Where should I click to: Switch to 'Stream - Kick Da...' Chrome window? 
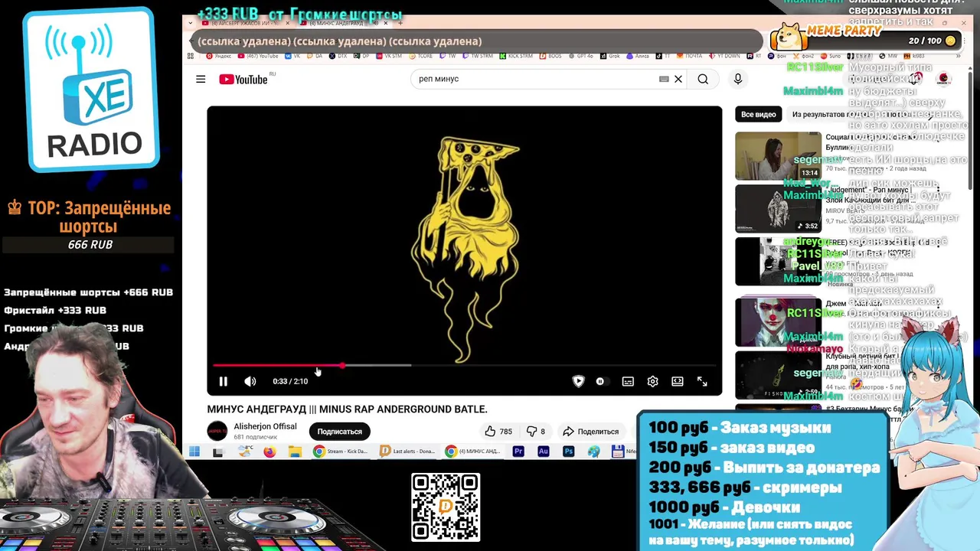(342, 452)
